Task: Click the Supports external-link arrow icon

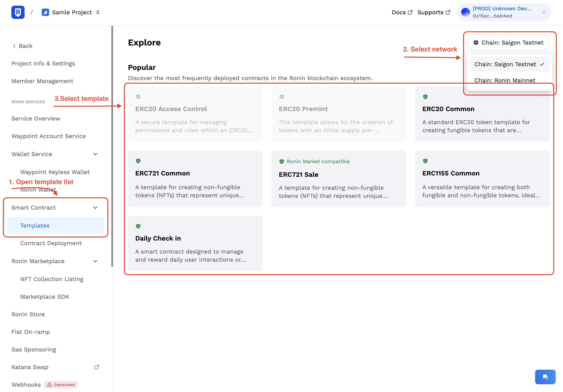Action: click(448, 12)
